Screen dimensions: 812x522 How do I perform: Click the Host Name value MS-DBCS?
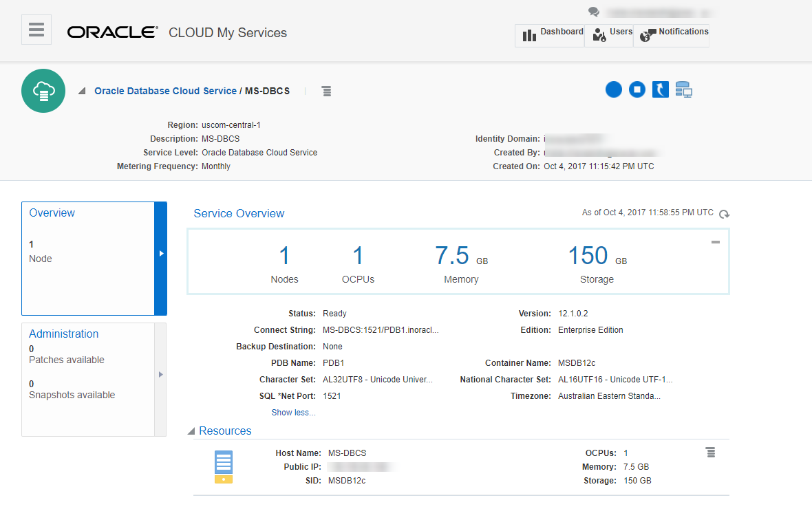(347, 453)
